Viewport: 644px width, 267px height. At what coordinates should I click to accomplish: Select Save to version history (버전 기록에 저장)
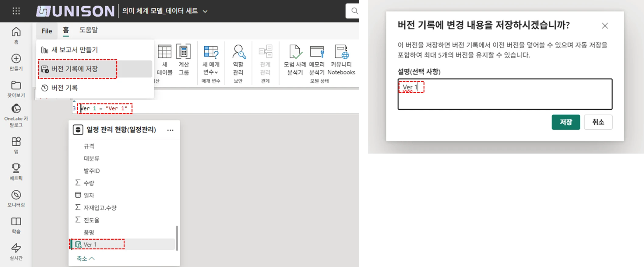(x=75, y=69)
